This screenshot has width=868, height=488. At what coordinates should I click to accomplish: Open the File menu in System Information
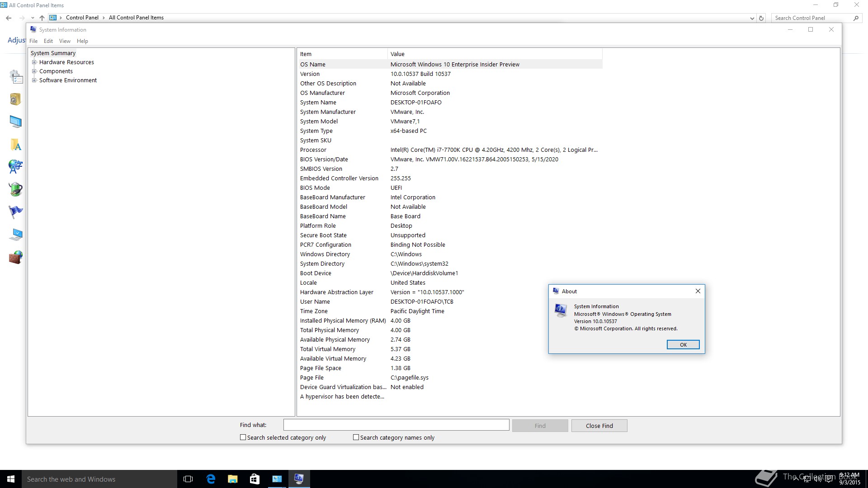click(x=33, y=41)
